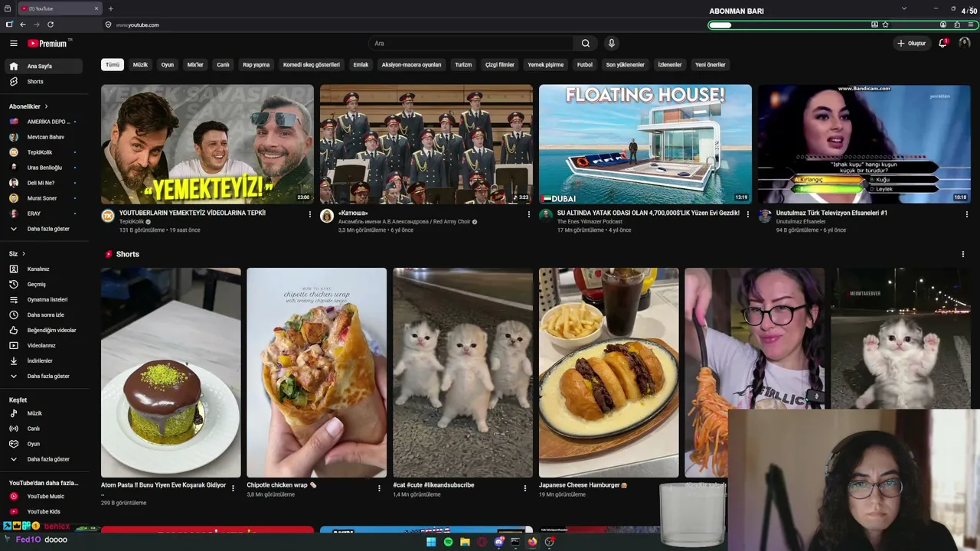Open options for the Катюша video
980x551 pixels.
tap(529, 214)
